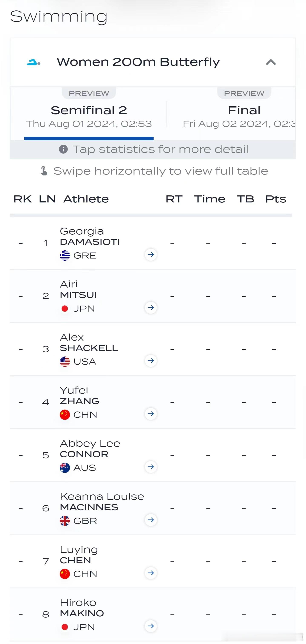The width and height of the screenshot is (306, 644).
Task: Open Luying Chen's profile arrow
Action: tap(151, 573)
